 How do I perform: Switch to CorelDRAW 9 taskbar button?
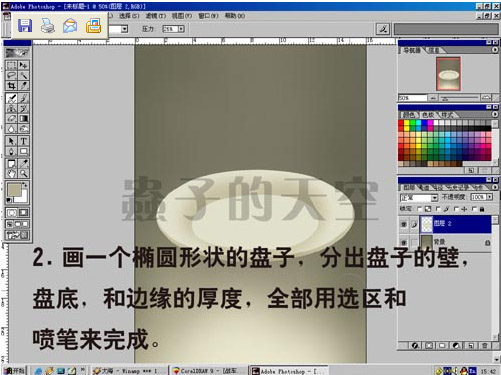[208, 370]
